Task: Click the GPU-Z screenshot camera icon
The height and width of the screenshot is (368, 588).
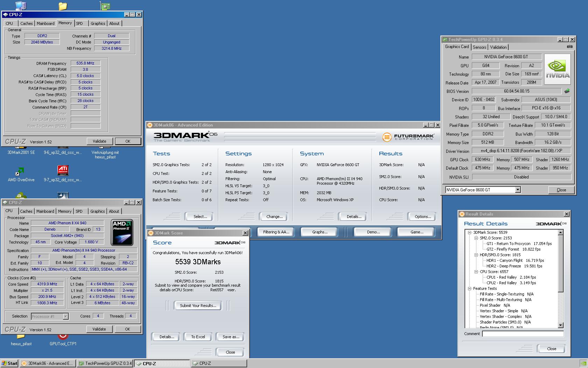Action: tap(570, 47)
